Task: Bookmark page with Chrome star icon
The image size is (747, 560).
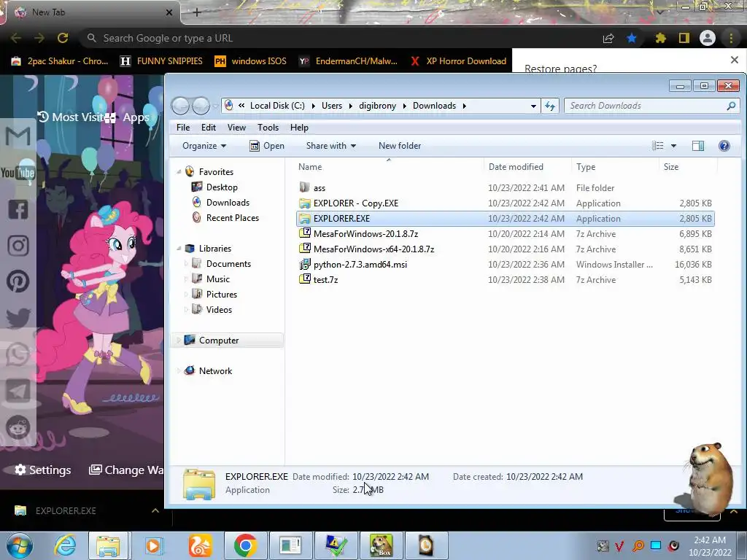Action: pos(632,38)
